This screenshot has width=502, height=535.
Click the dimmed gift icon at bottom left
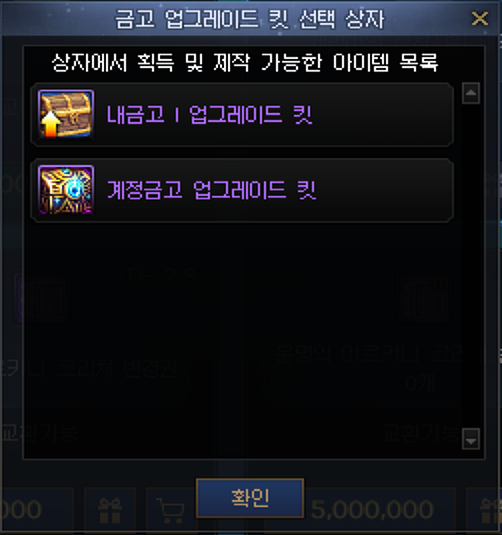click(110, 510)
